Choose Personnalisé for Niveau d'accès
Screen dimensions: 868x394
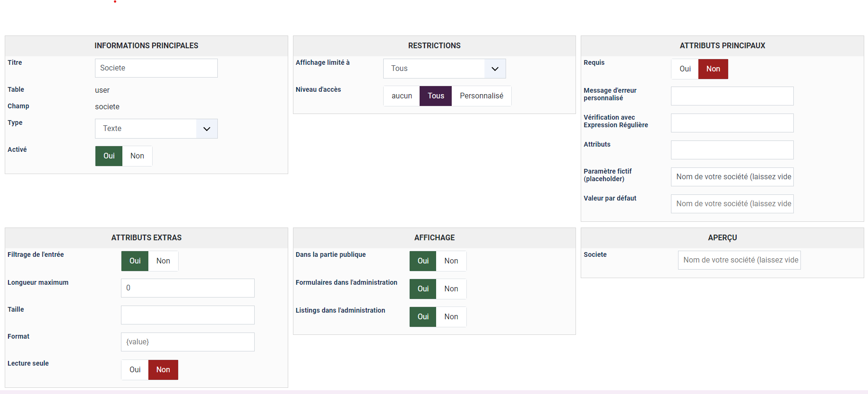[481, 96]
